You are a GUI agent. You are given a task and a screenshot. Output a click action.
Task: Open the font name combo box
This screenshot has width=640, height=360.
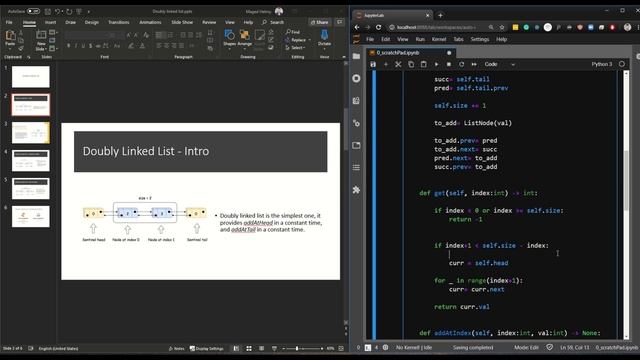click(x=89, y=35)
